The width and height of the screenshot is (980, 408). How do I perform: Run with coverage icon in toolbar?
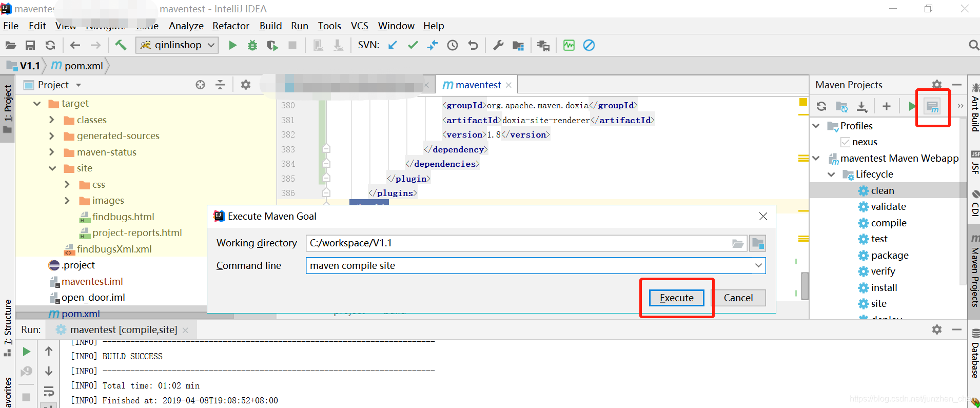(272, 45)
